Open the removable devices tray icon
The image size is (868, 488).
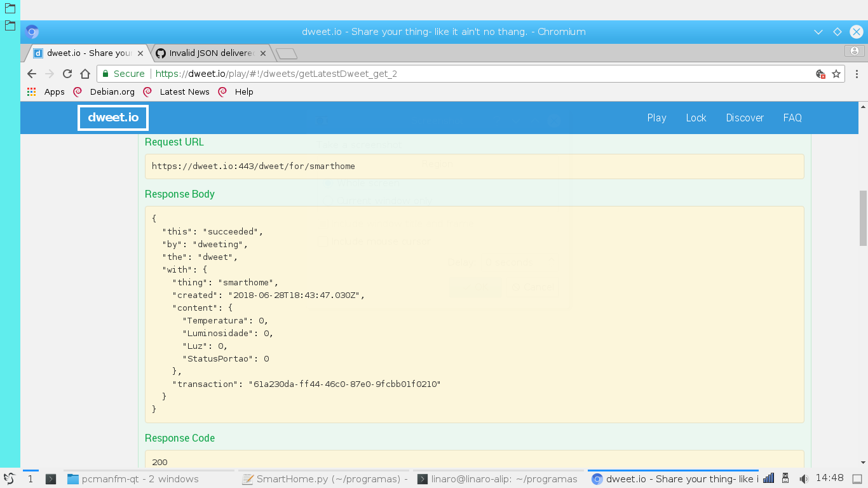[x=785, y=478]
